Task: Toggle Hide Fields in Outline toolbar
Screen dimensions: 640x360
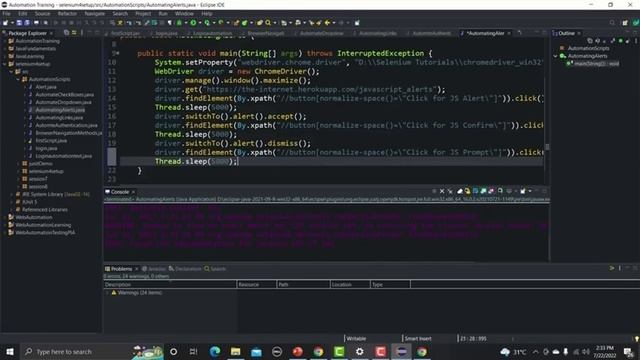Action: tap(605, 41)
